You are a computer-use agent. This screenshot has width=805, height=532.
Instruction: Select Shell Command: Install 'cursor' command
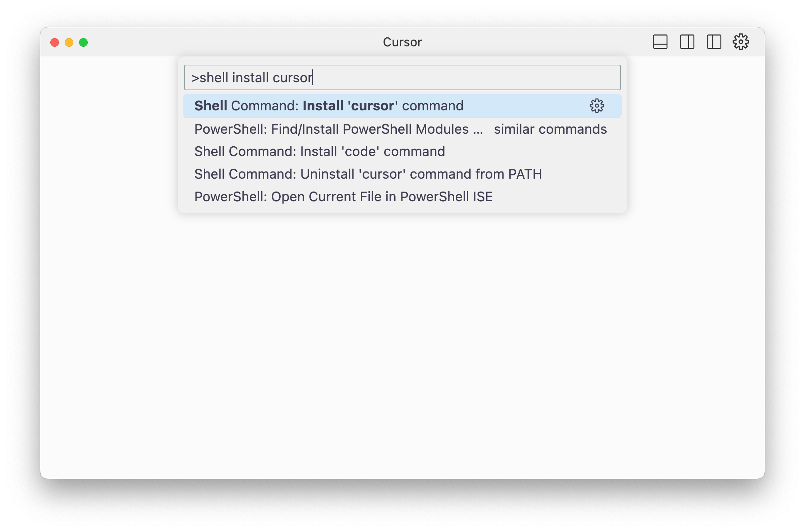[x=328, y=106]
